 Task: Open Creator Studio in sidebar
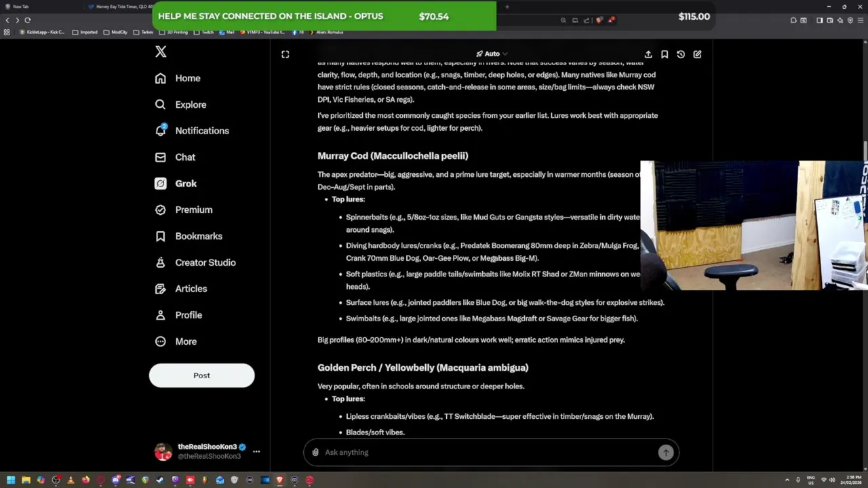click(x=195, y=263)
